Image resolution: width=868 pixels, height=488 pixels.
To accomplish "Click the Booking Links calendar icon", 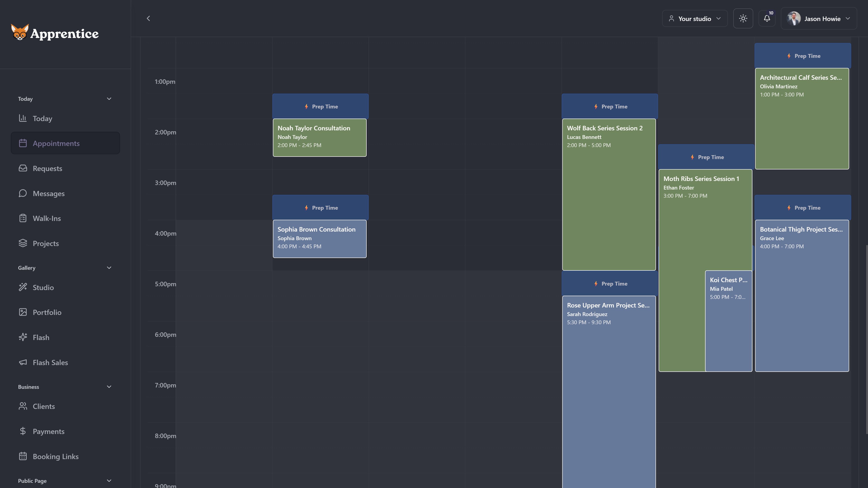I will click(23, 456).
